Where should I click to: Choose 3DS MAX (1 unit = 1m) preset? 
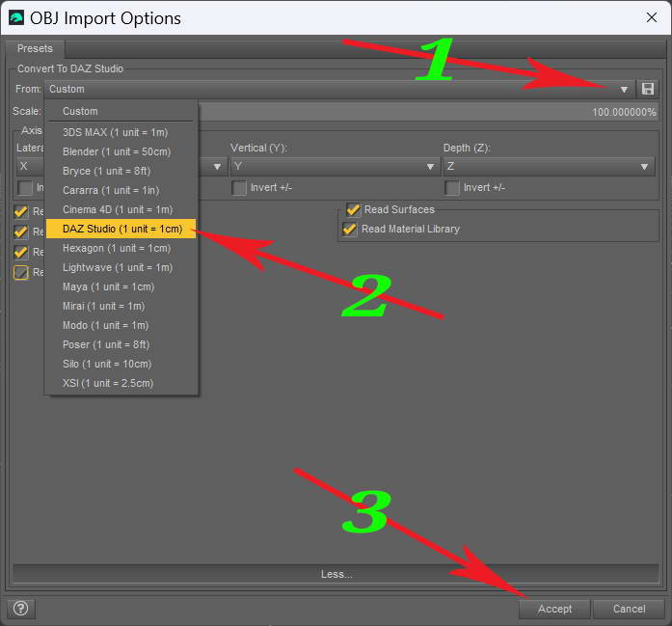(121, 132)
